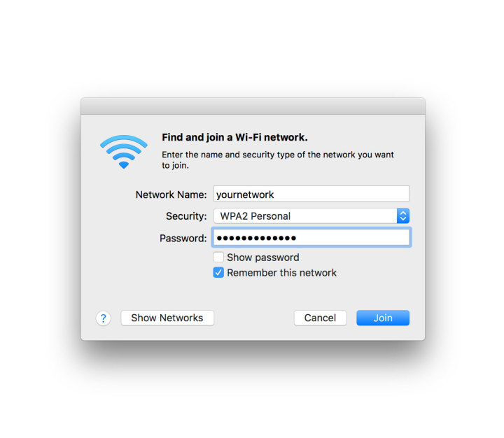Cancel joining the Wi-Fi network
Image resolution: width=504 pixels, height=438 pixels.
320,318
